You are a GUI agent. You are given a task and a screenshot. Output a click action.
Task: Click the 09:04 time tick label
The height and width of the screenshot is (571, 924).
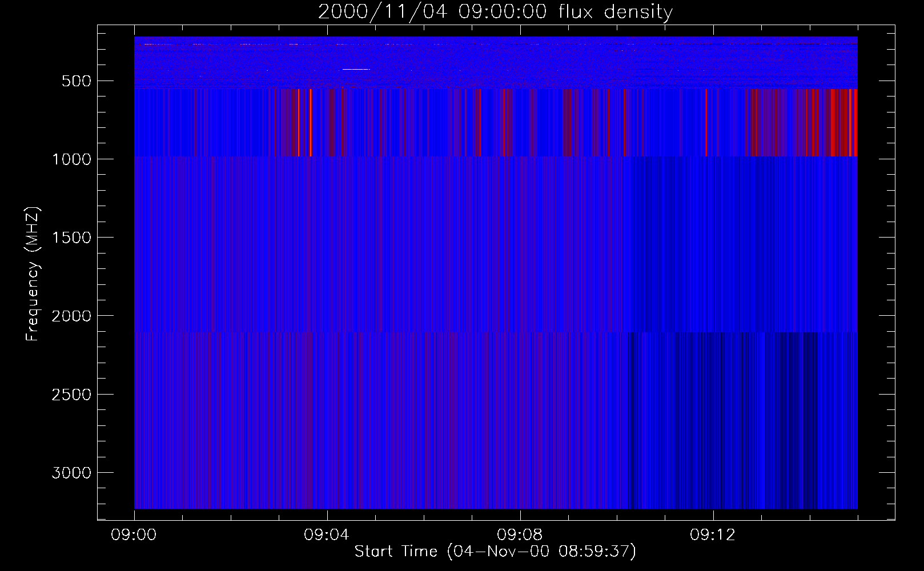coord(327,536)
